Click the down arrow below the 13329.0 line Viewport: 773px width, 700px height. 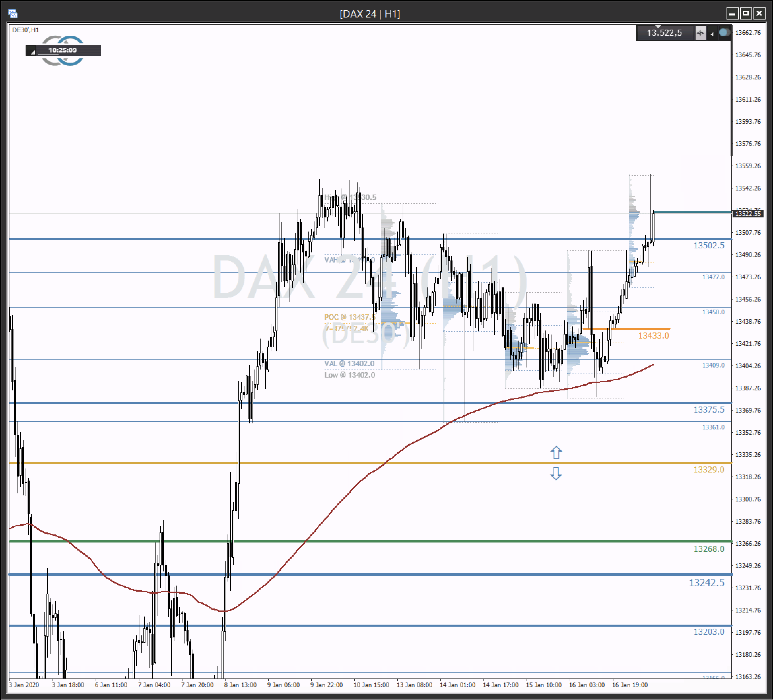[x=556, y=473]
